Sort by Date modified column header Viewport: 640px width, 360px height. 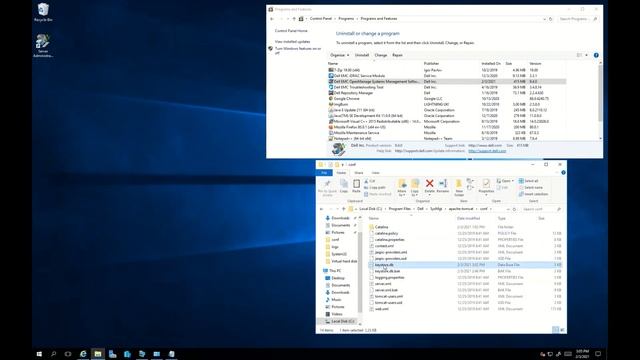[468, 219]
